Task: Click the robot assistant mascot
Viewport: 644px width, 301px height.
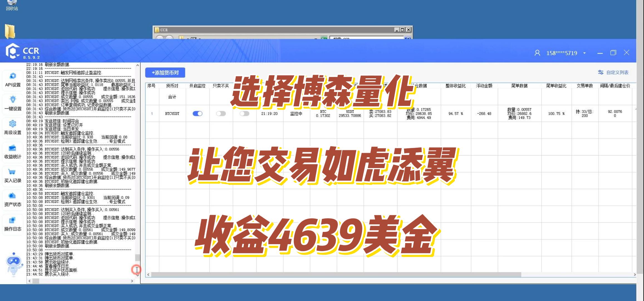Action: (x=14, y=264)
